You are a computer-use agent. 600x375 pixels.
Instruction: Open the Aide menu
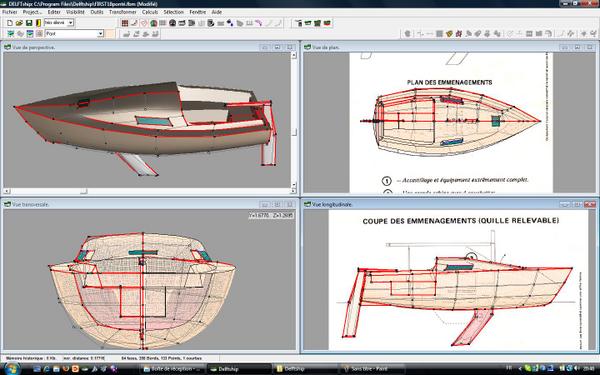click(x=217, y=12)
